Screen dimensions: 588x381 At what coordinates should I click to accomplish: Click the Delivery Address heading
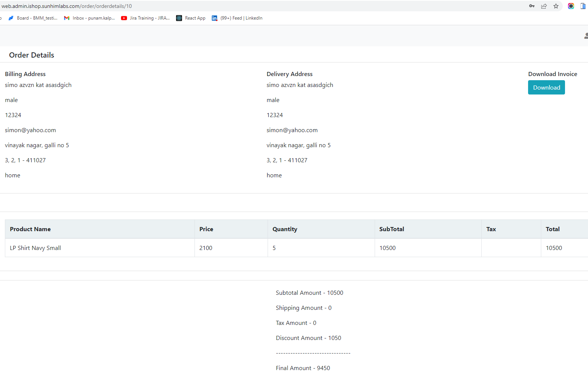[x=289, y=74]
